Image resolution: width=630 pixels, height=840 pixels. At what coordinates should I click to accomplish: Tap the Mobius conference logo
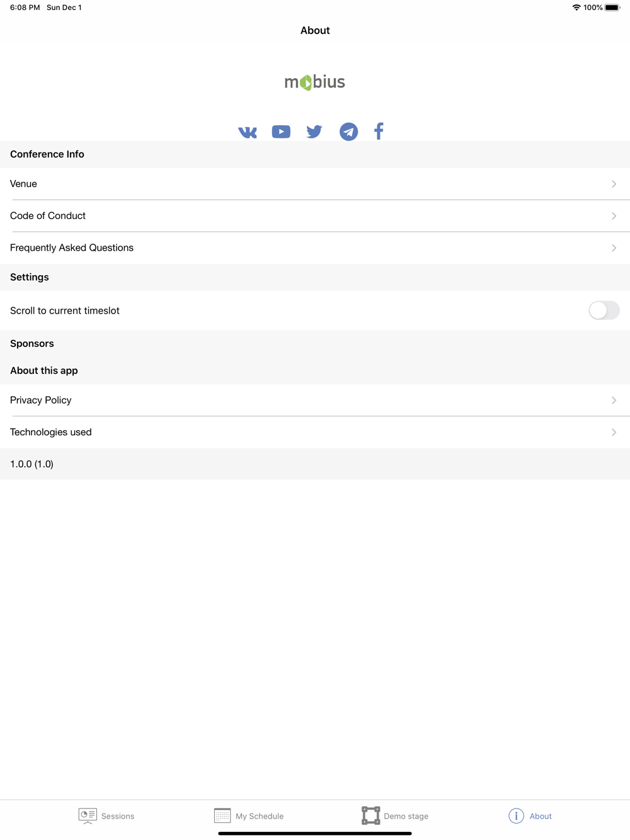coord(315,82)
